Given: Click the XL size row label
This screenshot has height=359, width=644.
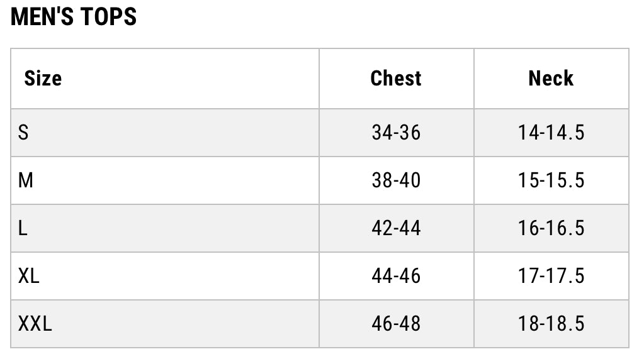Looking at the screenshot, I should tap(29, 276).
